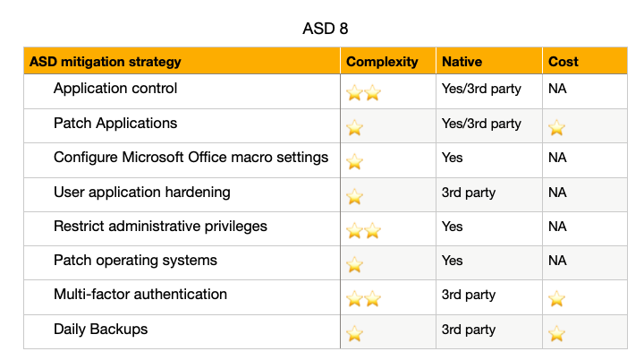Image resolution: width=644 pixels, height=360 pixels.
Task: Click the Configure Microsoft Office macro settings cell
Action: [x=182, y=160]
